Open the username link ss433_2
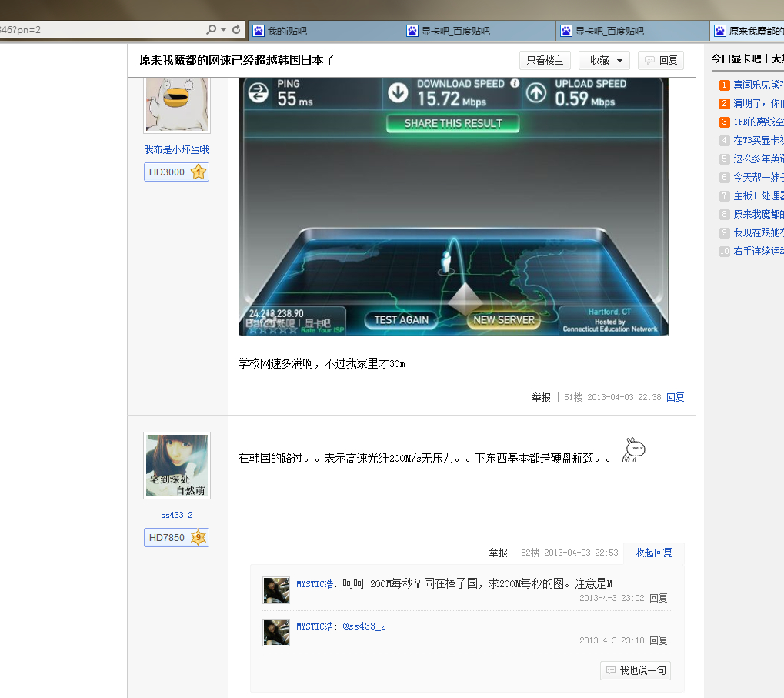The image size is (784, 698). coord(176,515)
